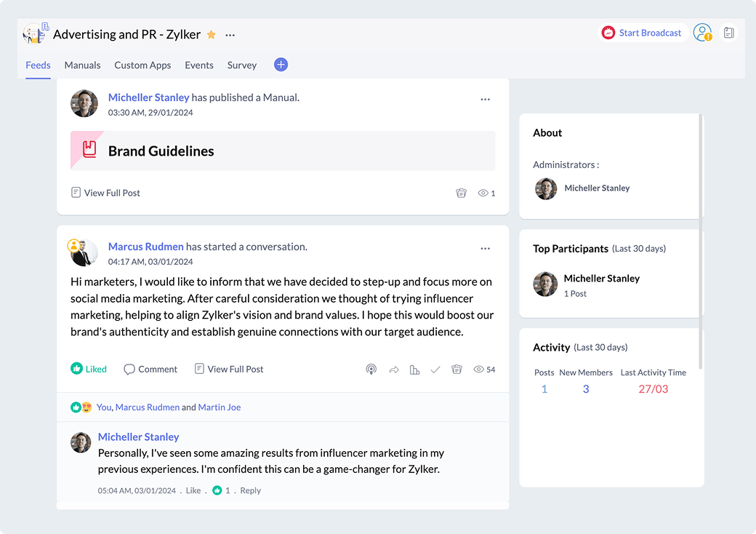Open the Brand Guidelines manual

click(x=161, y=151)
